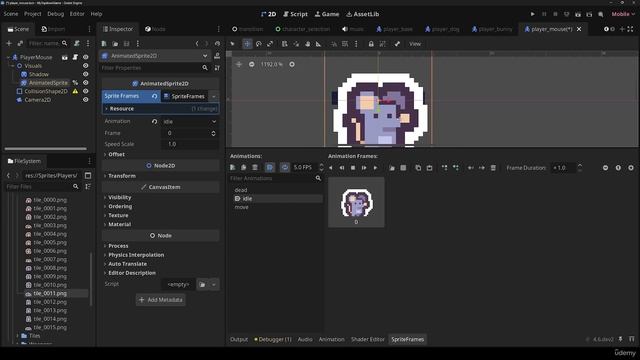This screenshot has height=360, width=640.
Task: Stop the animation playback
Action: tap(353, 168)
